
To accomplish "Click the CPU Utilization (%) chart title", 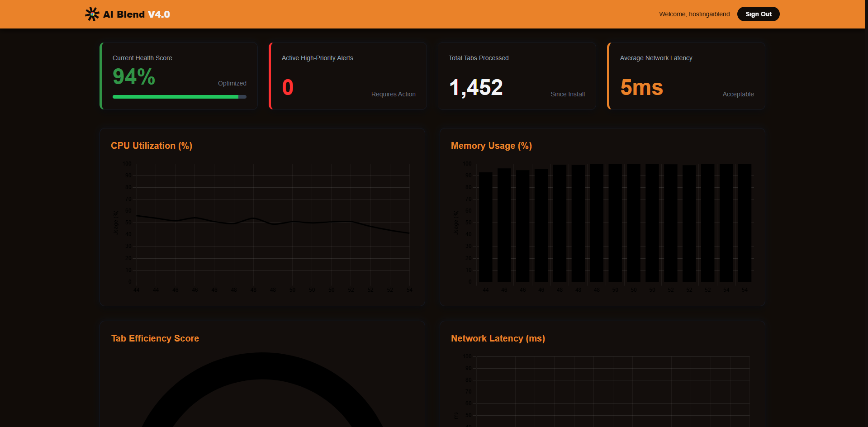I will pyautogui.click(x=152, y=146).
